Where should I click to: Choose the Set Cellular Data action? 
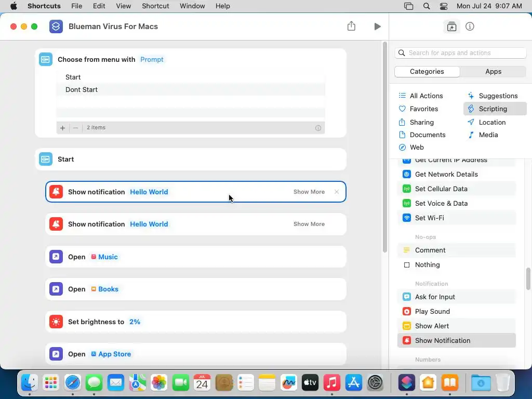coord(456,189)
